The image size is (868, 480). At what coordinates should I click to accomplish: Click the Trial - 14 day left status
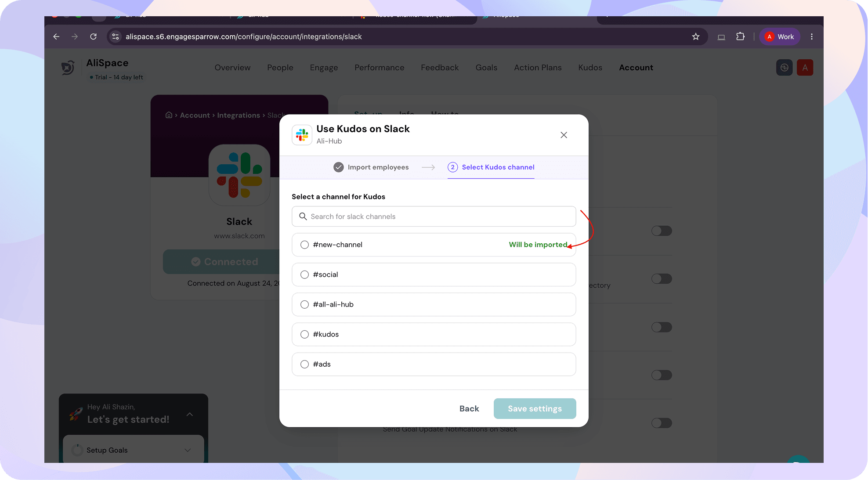(116, 77)
